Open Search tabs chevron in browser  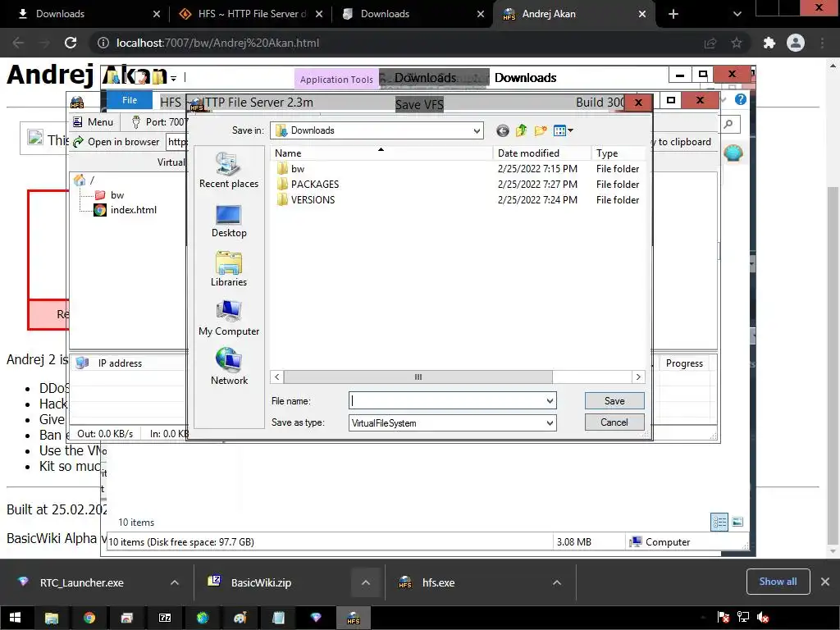737,14
